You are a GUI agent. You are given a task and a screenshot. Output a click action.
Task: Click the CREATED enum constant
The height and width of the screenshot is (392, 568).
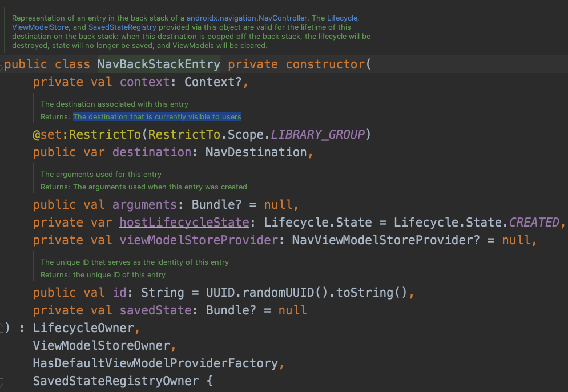coord(534,222)
